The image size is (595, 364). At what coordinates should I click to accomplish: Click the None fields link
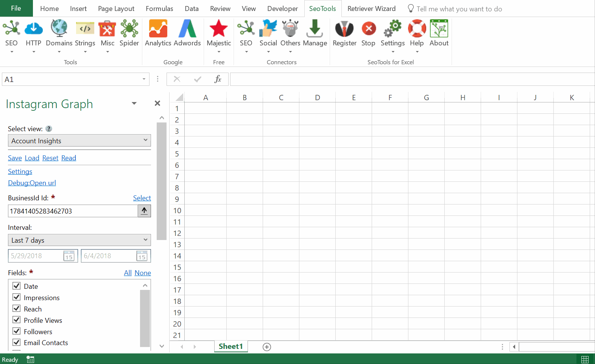point(143,273)
